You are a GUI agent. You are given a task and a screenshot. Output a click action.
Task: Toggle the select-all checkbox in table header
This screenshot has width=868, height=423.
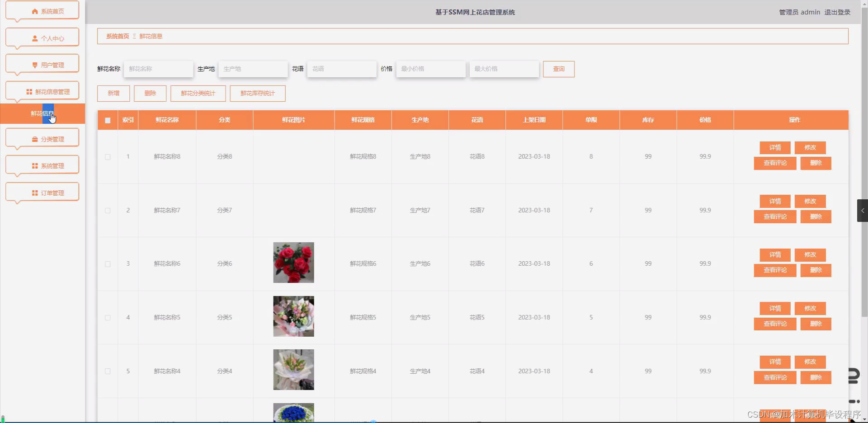[107, 120]
